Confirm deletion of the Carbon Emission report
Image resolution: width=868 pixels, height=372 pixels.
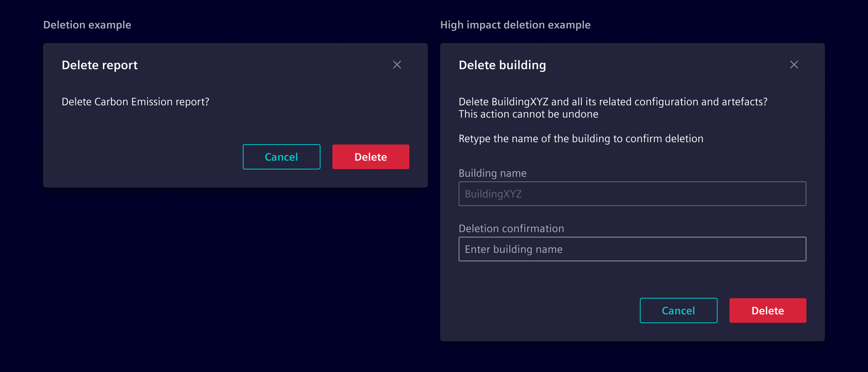(x=371, y=156)
